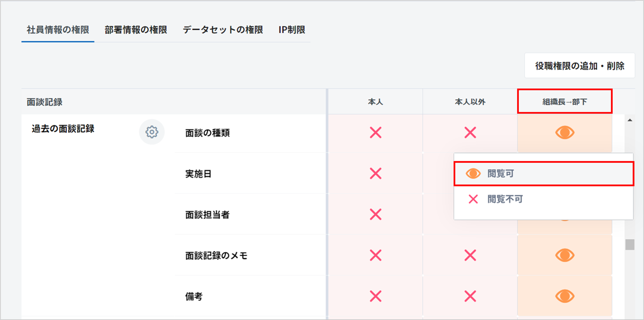Toggle 組織長→部下 eye for 備考

pos(565,296)
